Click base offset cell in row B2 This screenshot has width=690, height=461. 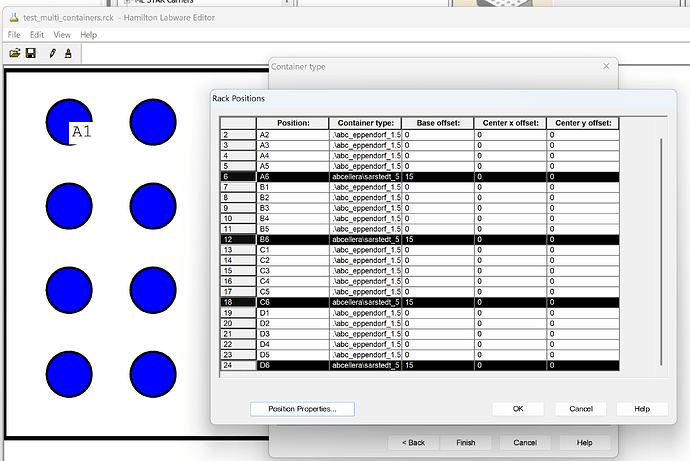point(438,198)
